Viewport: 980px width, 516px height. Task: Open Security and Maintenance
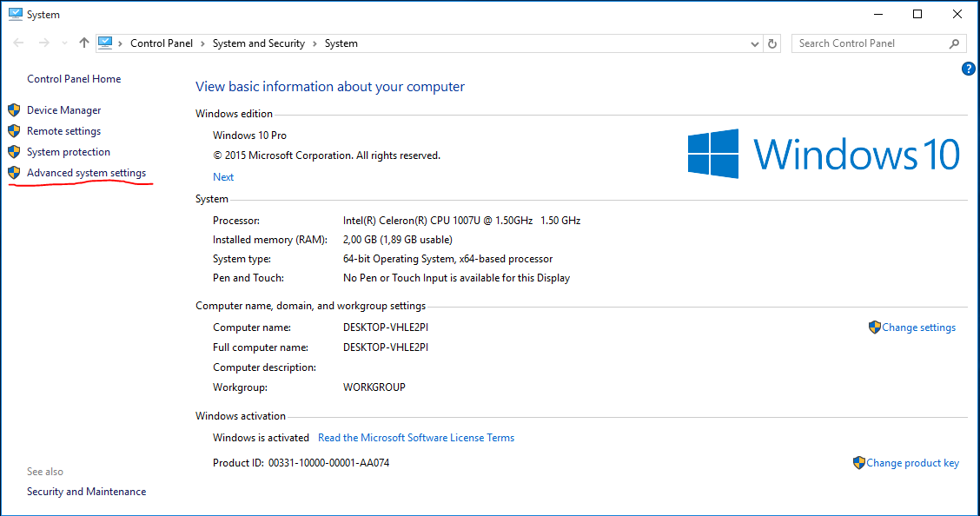(x=86, y=491)
